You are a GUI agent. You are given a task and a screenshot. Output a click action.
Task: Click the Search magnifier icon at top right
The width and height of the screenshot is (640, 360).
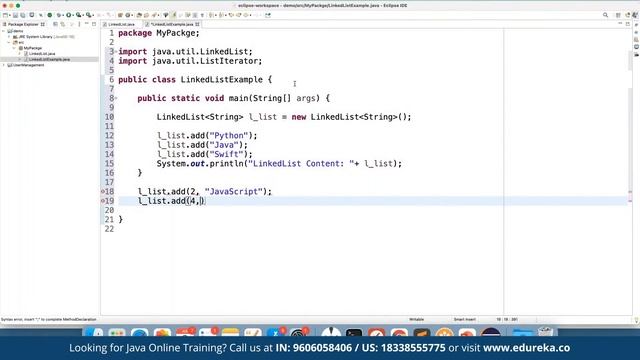605,15
